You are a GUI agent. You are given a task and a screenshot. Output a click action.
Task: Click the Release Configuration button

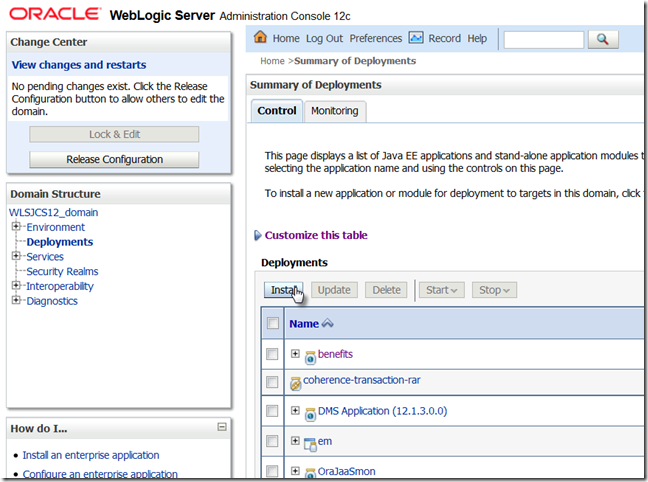coord(114,159)
